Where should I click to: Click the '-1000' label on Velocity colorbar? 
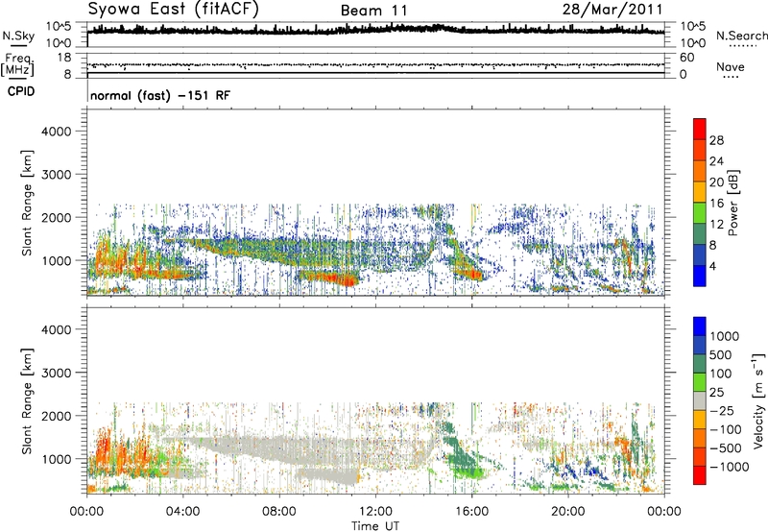pyautogui.click(x=729, y=467)
